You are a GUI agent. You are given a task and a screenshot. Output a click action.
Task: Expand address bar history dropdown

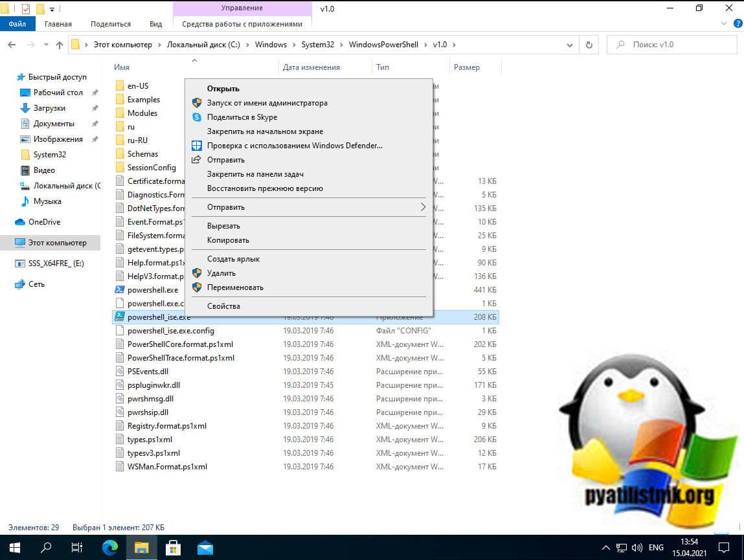tap(569, 45)
